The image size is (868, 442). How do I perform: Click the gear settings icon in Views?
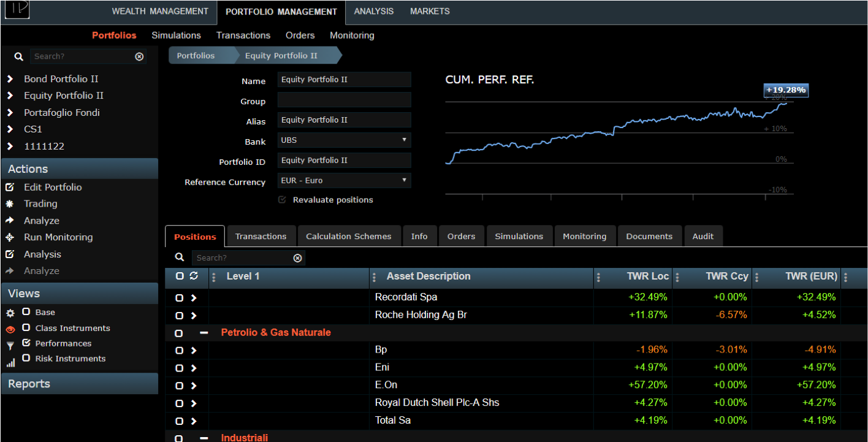point(10,313)
